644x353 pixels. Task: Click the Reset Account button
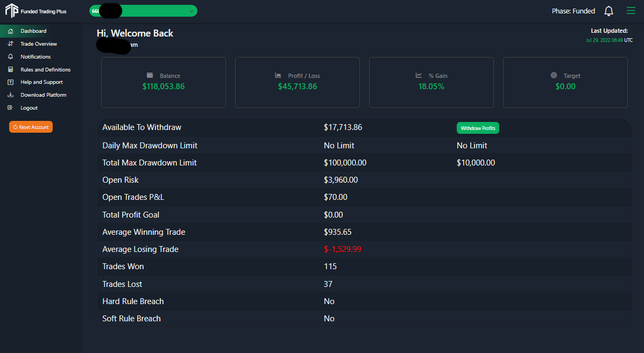tap(31, 127)
